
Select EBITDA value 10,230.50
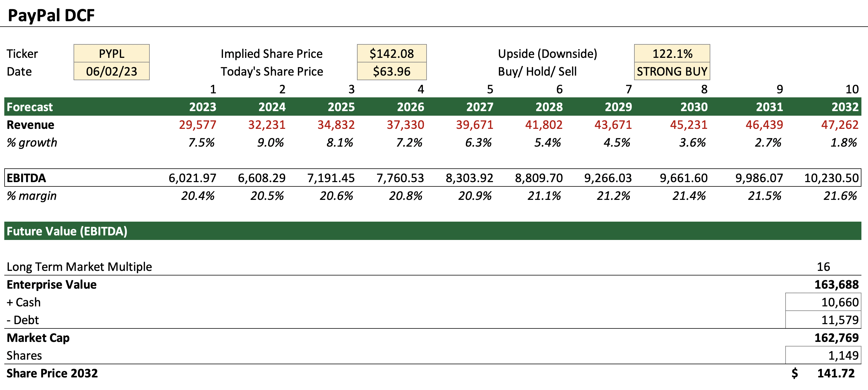coord(831,178)
